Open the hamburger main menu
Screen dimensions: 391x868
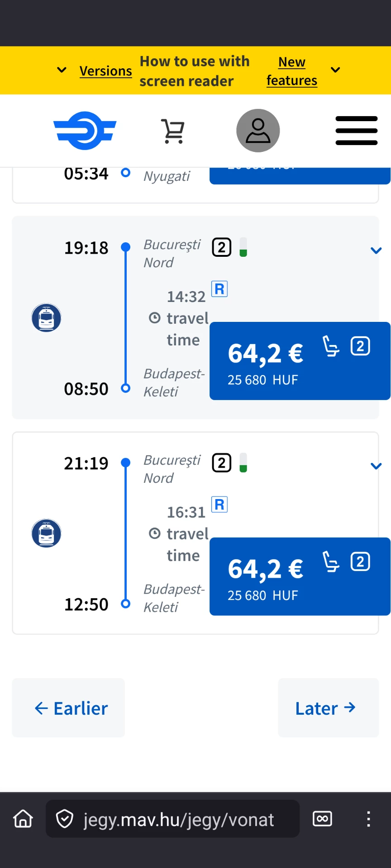click(x=356, y=131)
